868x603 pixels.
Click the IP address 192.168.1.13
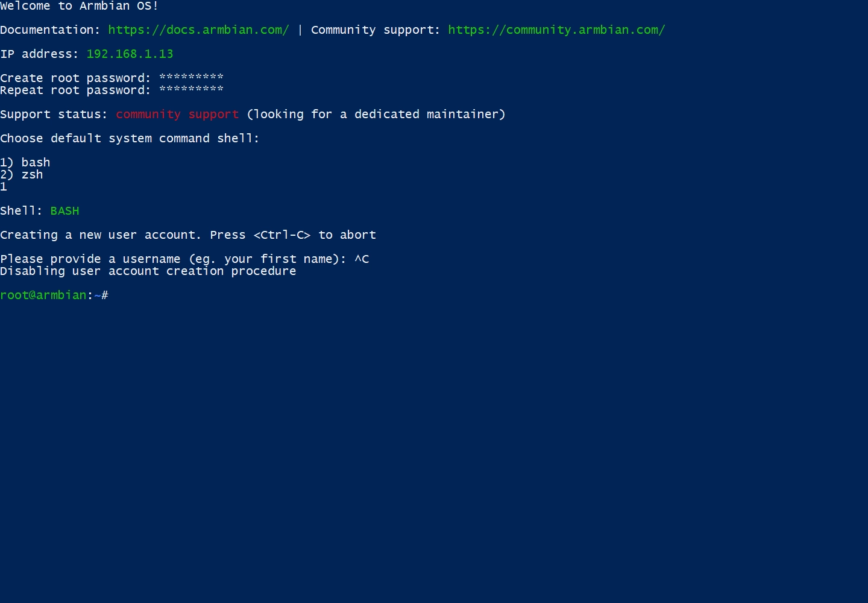[130, 54]
